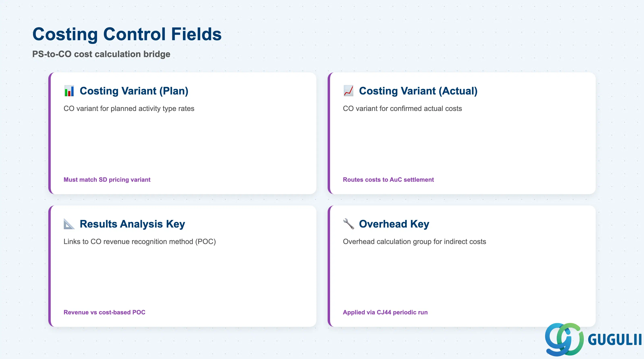Image resolution: width=644 pixels, height=359 pixels.
Task: Click 'Links to CO revenue recognition method (POC)'
Action: (139, 242)
